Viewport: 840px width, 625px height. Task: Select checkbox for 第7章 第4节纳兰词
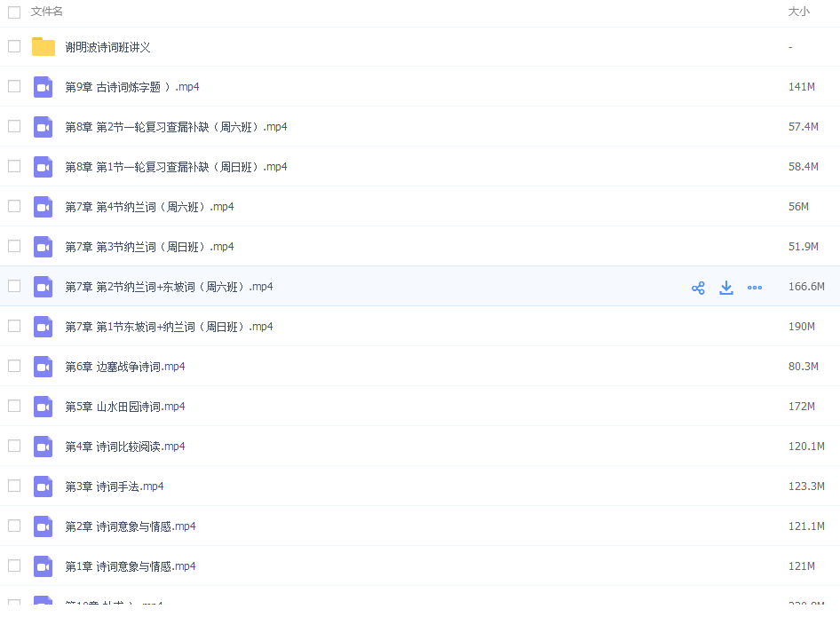point(14,206)
